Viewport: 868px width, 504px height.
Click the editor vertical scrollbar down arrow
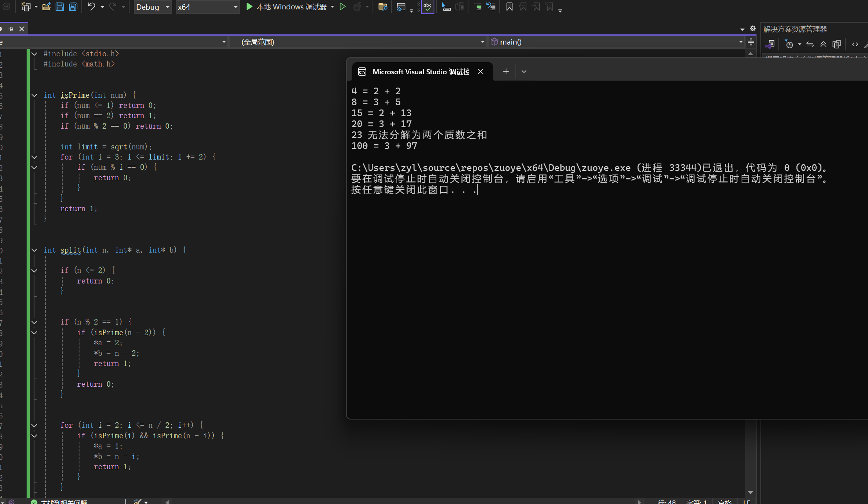pos(750,492)
